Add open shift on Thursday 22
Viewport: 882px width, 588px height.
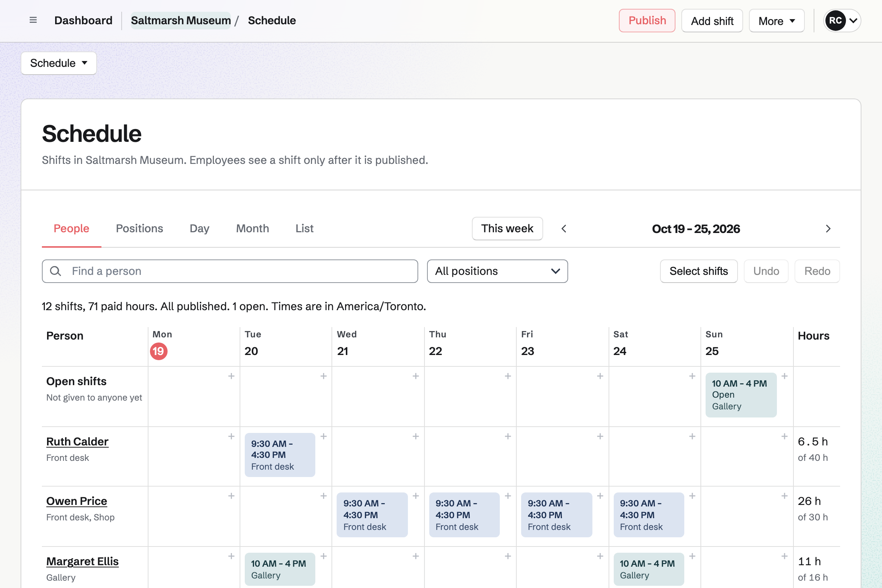[508, 376]
